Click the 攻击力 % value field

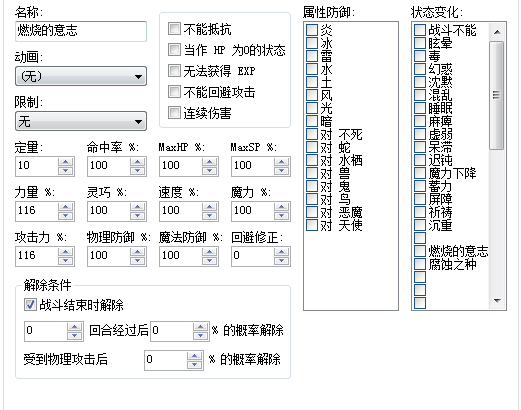[37, 256]
